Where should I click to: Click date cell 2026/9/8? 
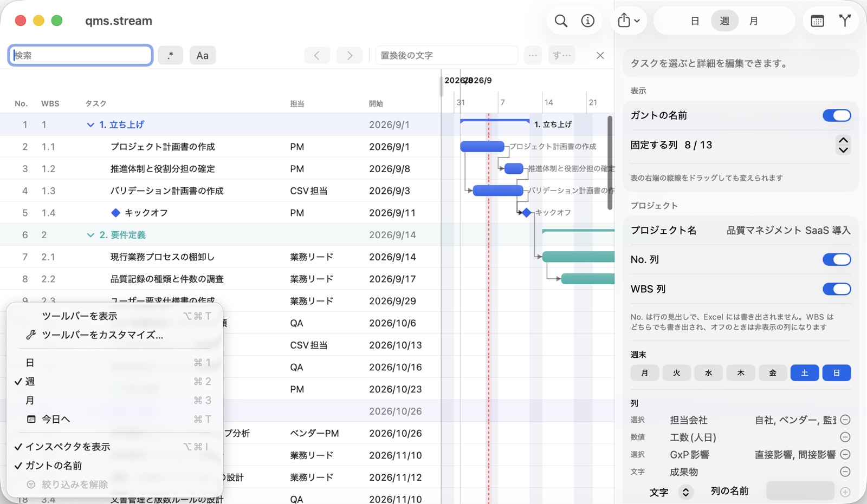pos(390,169)
